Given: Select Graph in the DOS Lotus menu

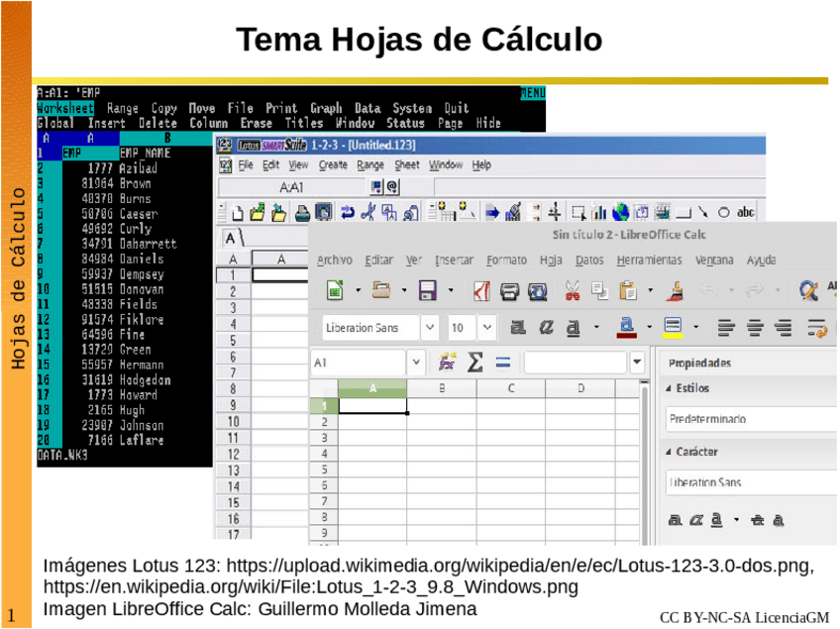Looking at the screenshot, I should coord(326,108).
